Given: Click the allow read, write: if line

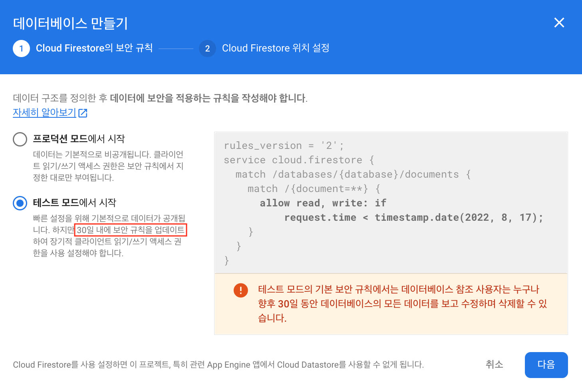Looking at the screenshot, I should (323, 203).
